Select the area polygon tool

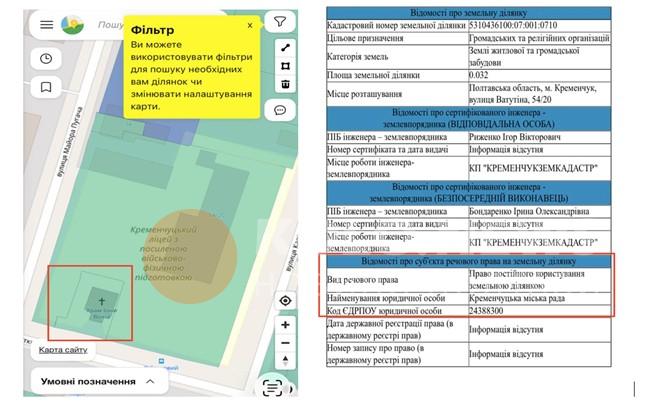(285, 66)
